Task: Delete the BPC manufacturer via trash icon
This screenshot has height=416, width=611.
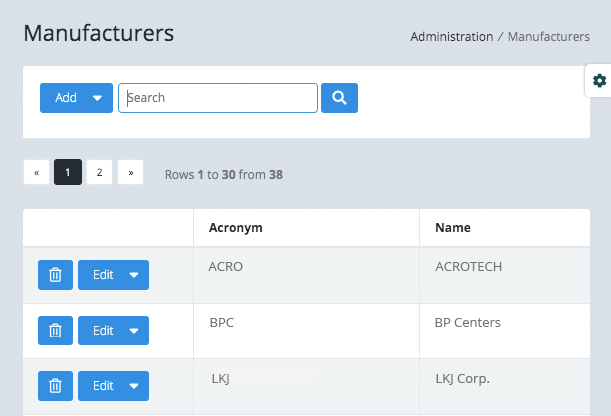Action: click(x=55, y=331)
